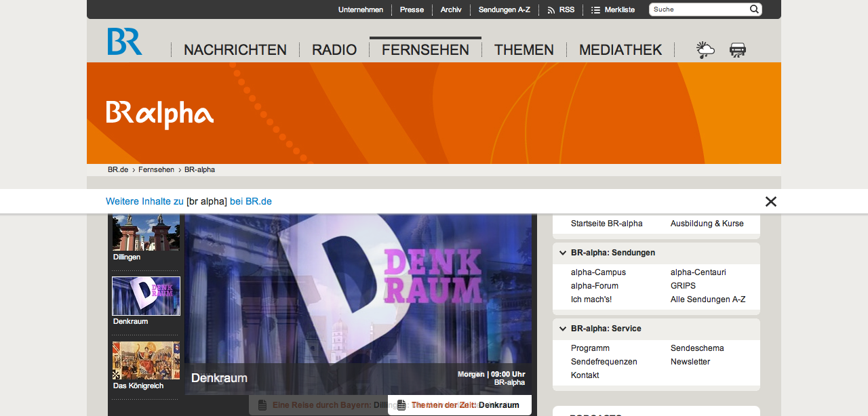Open the Merkliste list icon
This screenshot has height=416, width=868.
tap(595, 10)
